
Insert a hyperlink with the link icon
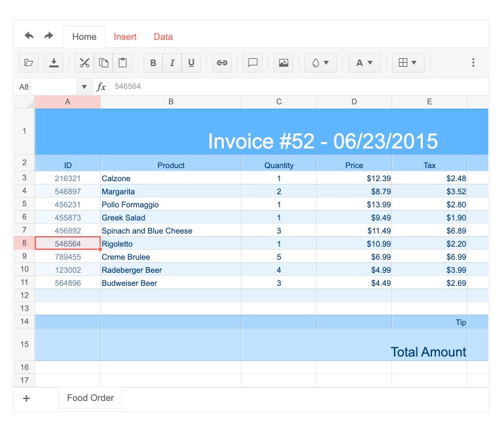pyautogui.click(x=222, y=63)
